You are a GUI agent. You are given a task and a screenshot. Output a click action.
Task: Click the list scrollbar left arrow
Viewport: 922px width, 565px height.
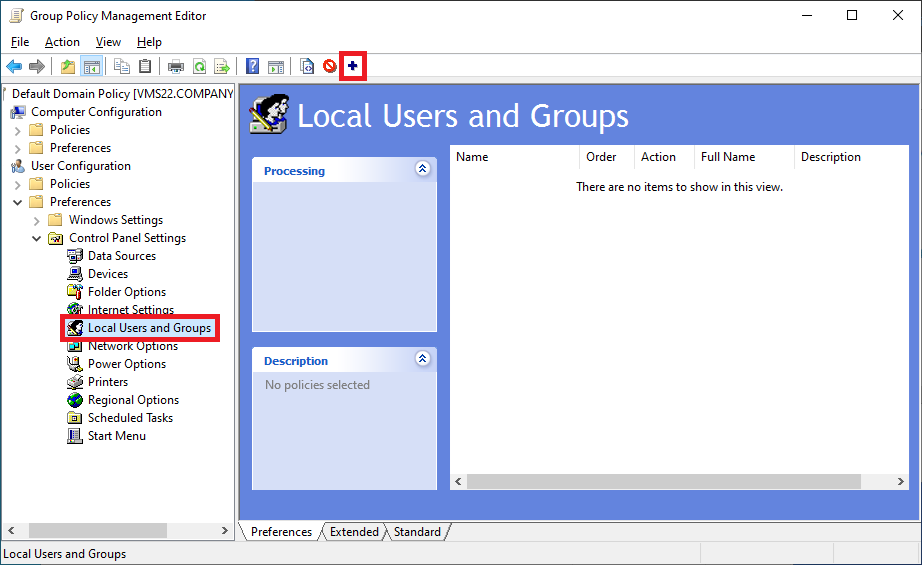(x=458, y=482)
